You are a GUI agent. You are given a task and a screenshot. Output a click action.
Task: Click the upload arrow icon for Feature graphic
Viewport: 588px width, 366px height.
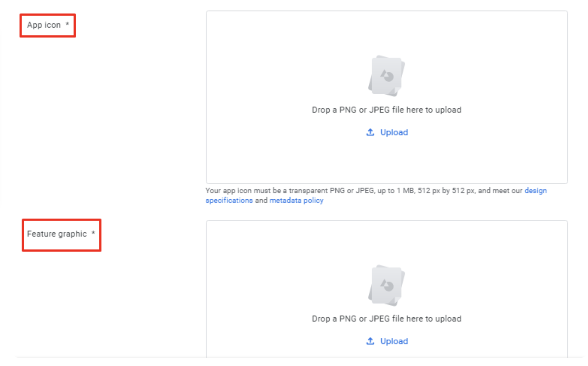coord(370,341)
